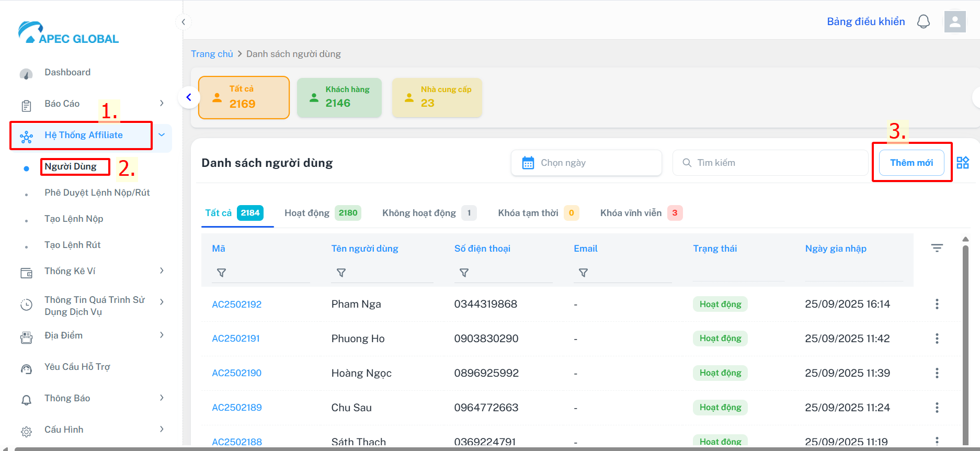The width and height of the screenshot is (980, 451).
Task: Select the Nhà cung cấp 23 card
Action: coord(437,97)
